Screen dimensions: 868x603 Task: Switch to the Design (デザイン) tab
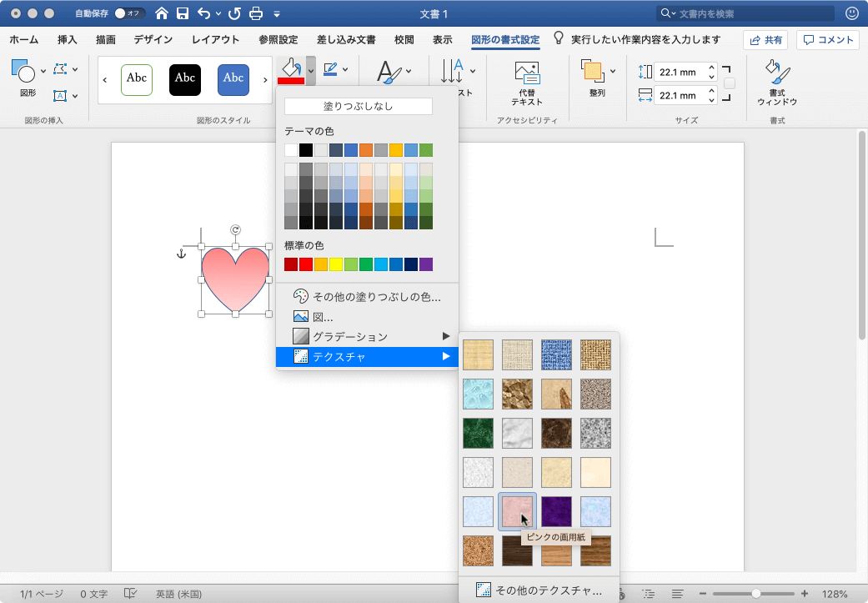[x=153, y=40]
